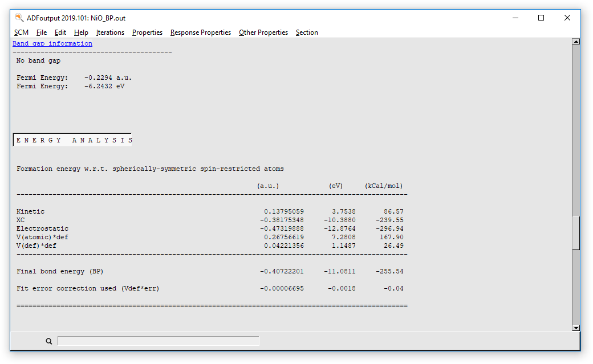The width and height of the screenshot is (593, 364).
Task: Open the Help menu
Action: [81, 32]
